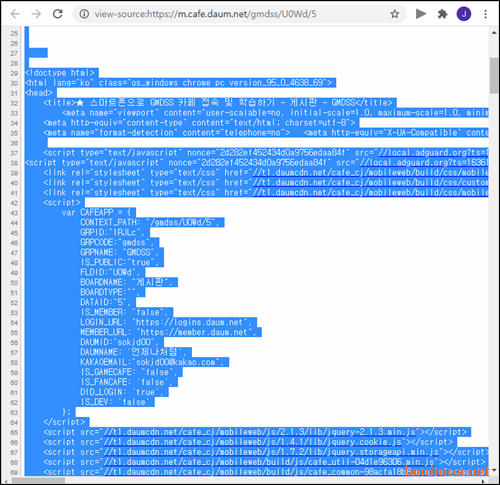View site information icon in address bar
Image resolution: width=500 pixels, height=485 pixels.
(84, 14)
